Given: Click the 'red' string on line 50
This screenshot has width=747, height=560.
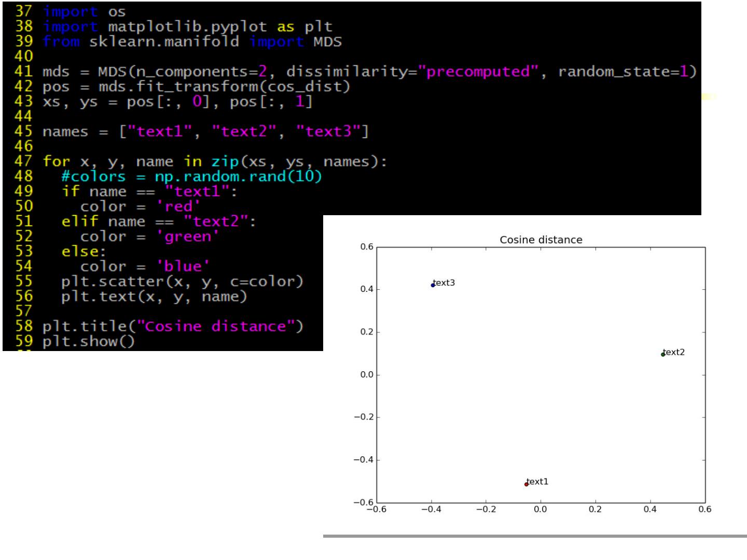Looking at the screenshot, I should (178, 206).
